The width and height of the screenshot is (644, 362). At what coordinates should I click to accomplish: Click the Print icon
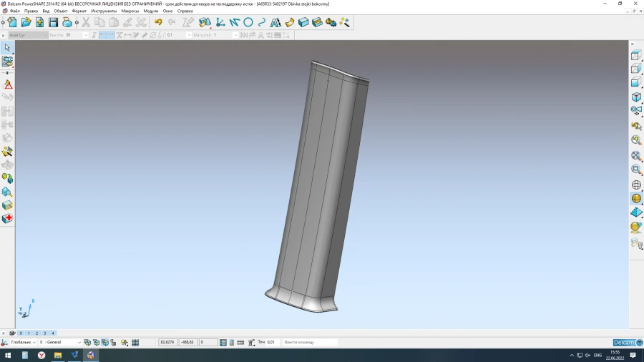click(67, 22)
